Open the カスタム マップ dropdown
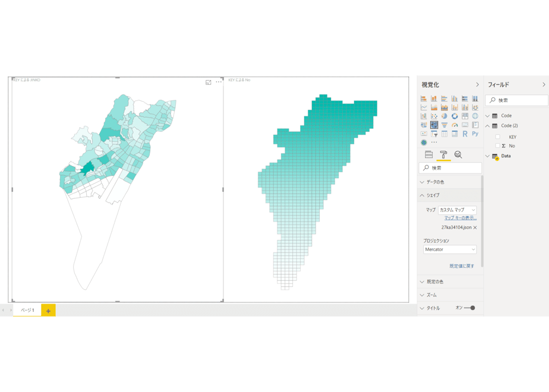The height and width of the screenshot is (392, 549). [x=457, y=210]
